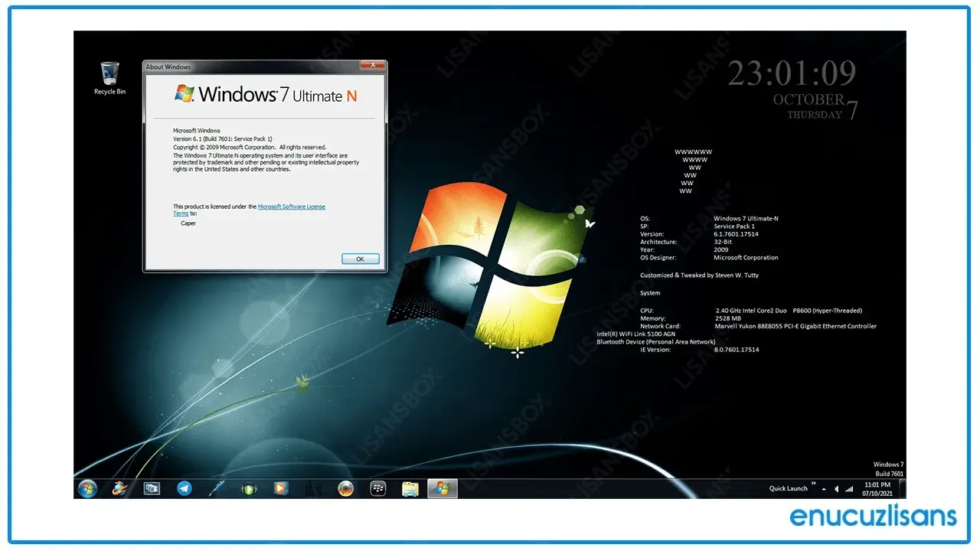Show hidden system tray icons
The image size is (980, 551).
click(825, 488)
